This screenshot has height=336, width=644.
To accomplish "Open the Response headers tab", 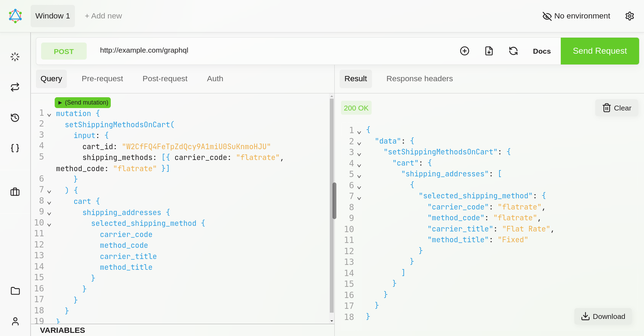I will click(419, 79).
